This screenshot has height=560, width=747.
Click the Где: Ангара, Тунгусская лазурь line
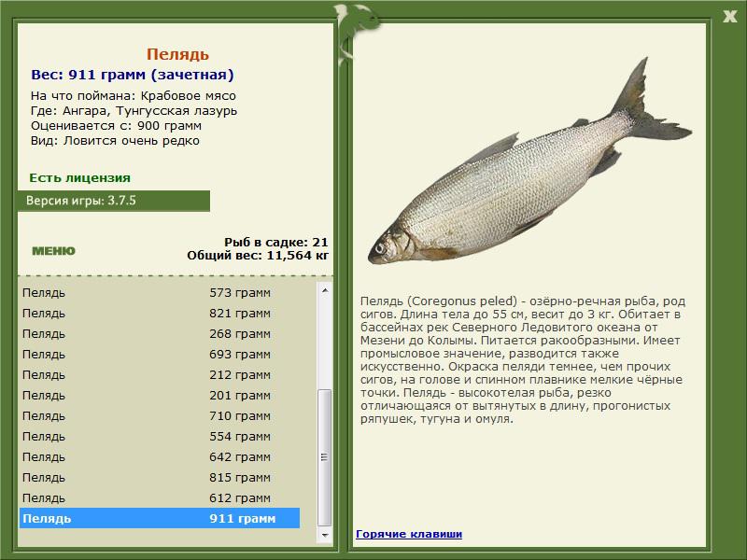tap(134, 111)
